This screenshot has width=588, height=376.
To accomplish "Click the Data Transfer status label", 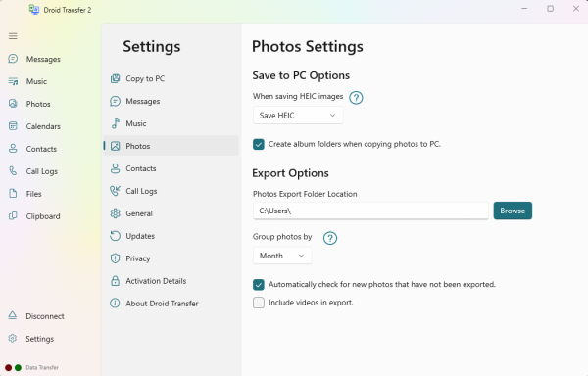I will [42, 368].
